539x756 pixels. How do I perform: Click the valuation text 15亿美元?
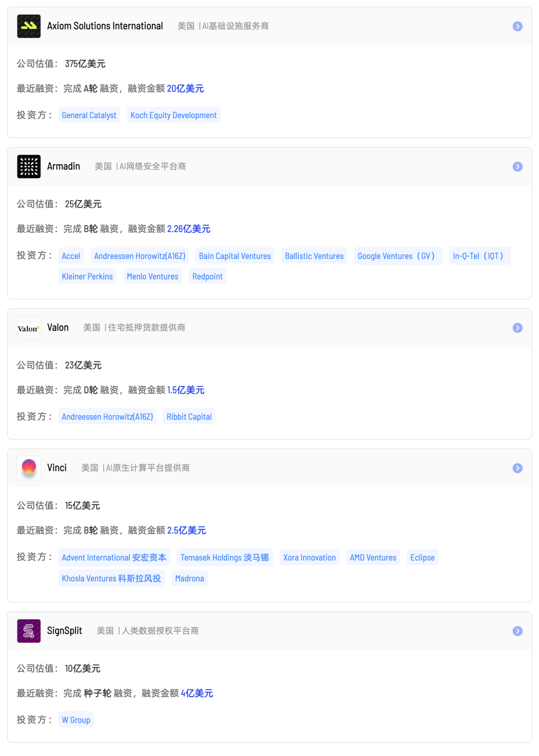82,505
